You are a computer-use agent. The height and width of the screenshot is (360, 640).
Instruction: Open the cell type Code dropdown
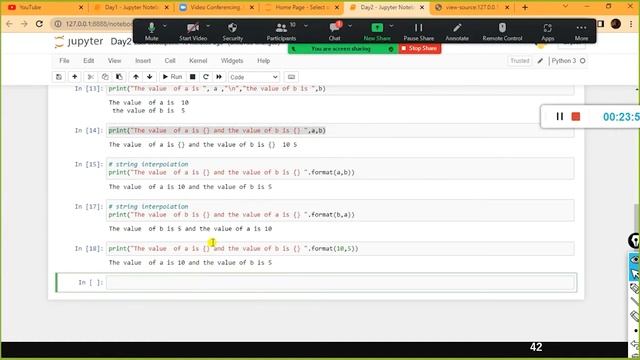coord(253,77)
